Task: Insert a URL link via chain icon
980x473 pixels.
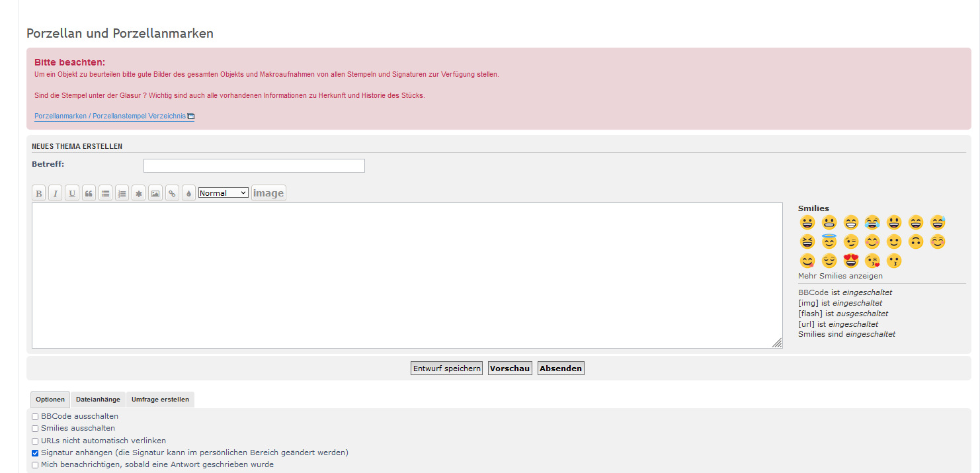Action: click(x=172, y=193)
